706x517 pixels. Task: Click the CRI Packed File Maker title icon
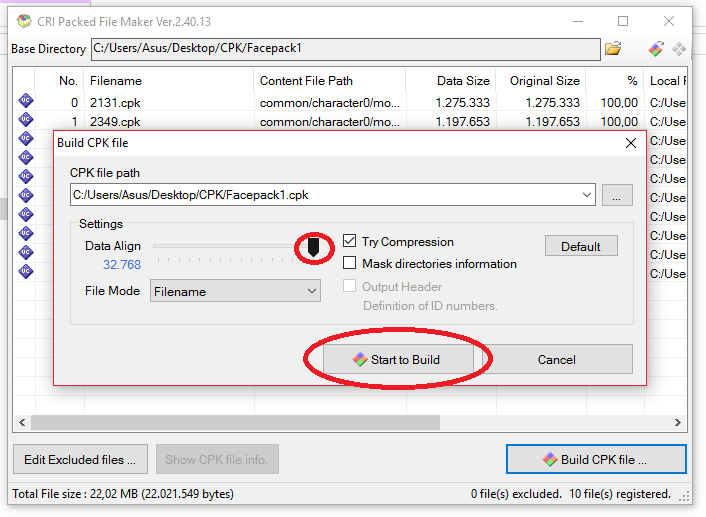pyautogui.click(x=24, y=21)
